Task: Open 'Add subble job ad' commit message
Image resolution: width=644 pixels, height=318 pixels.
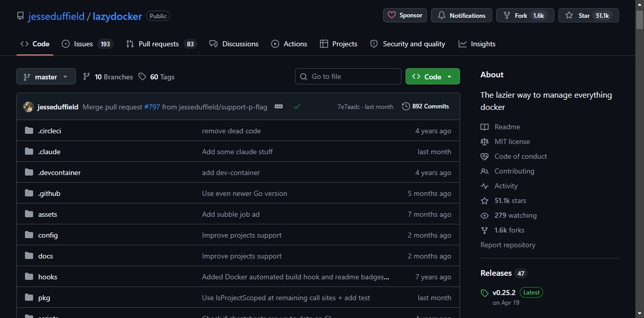Action: 231,214
